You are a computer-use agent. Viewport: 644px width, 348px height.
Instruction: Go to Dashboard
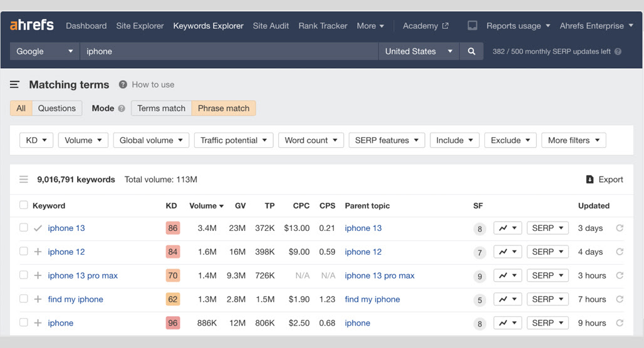[86, 26]
